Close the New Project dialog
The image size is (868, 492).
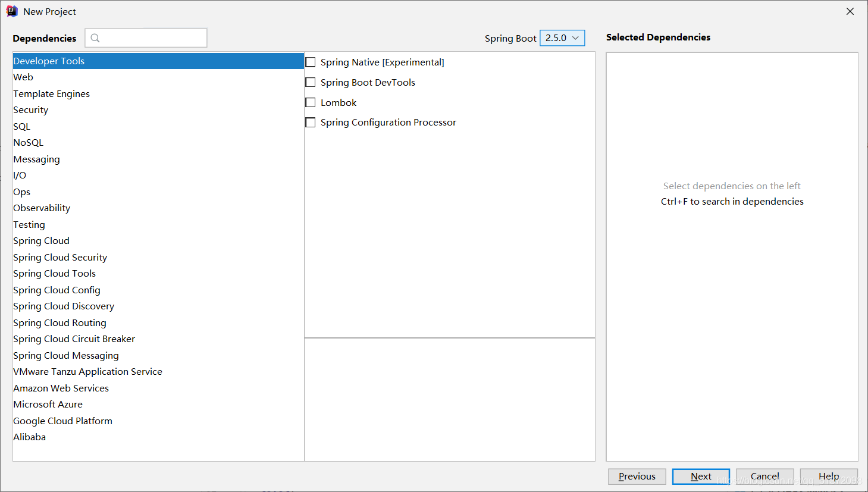coord(850,11)
